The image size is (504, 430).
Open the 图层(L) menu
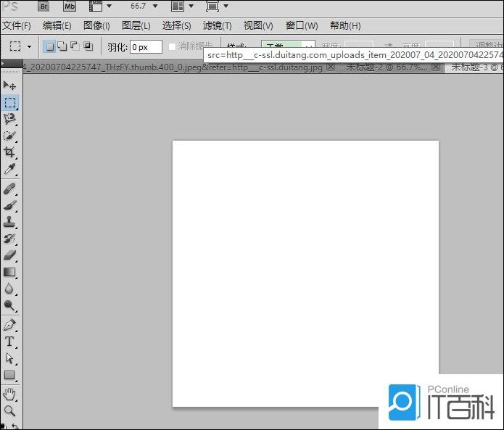coord(136,25)
